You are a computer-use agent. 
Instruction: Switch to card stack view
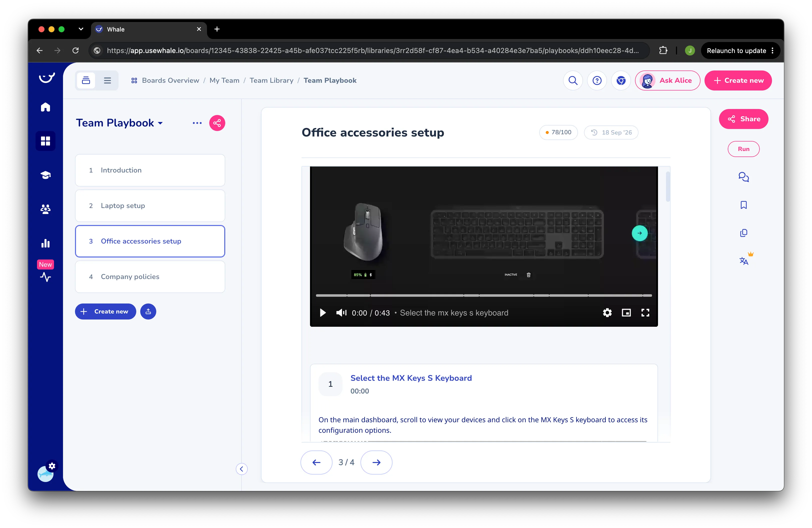click(x=86, y=80)
